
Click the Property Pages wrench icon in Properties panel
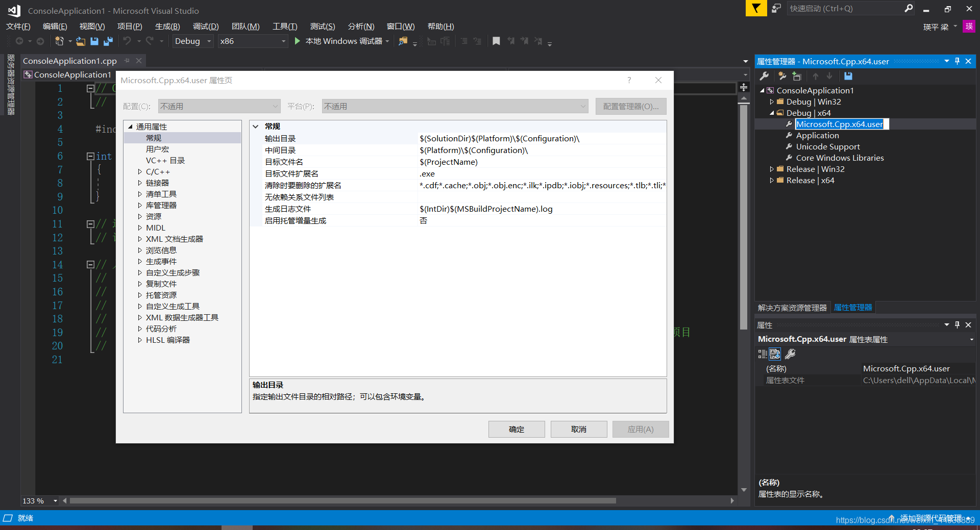point(790,354)
